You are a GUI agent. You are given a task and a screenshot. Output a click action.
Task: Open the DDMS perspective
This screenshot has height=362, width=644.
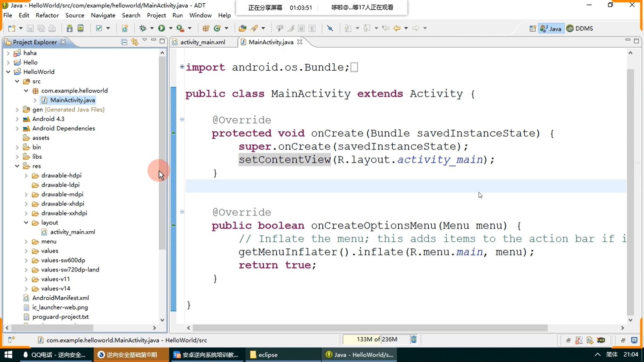[580, 28]
